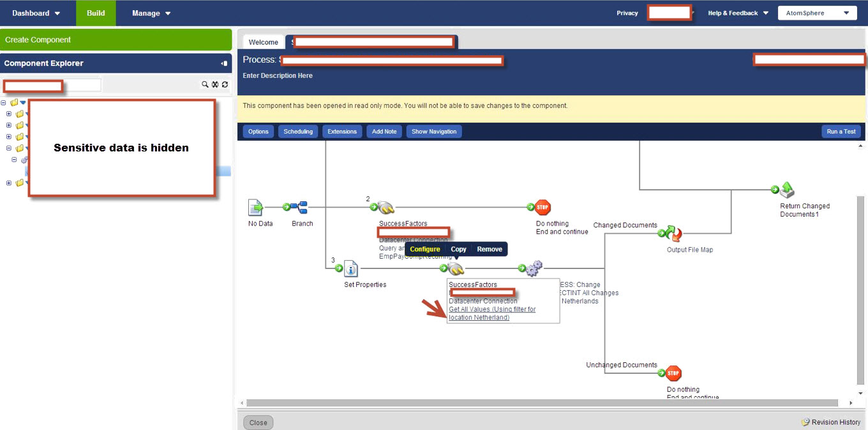Open the Extensions dialog
868x430 pixels.
pos(342,132)
